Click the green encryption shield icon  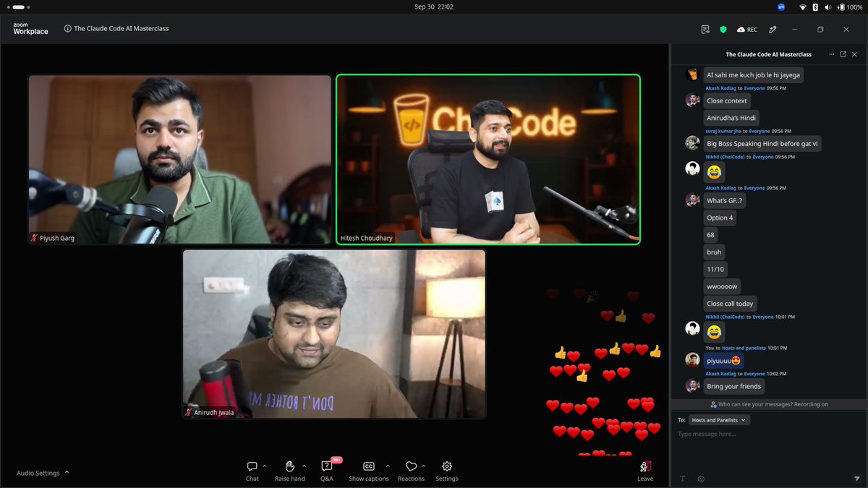pos(723,30)
